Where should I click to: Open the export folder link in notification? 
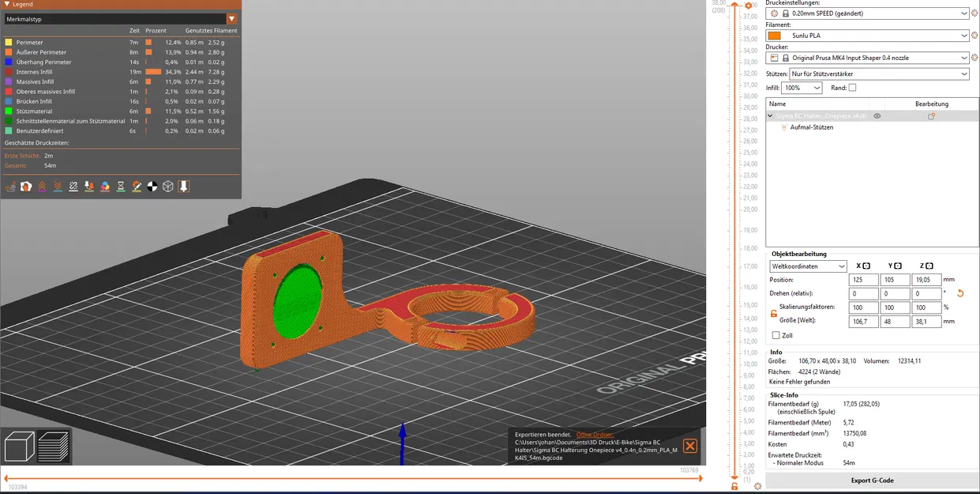pyautogui.click(x=595, y=434)
